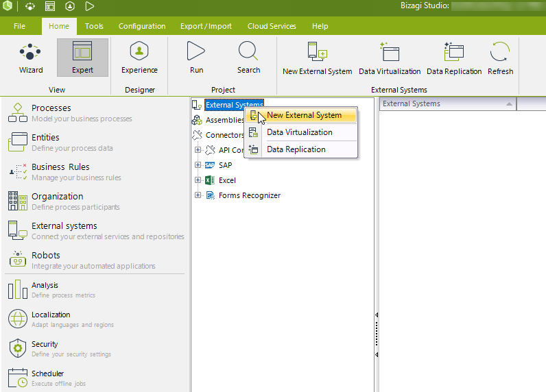Open Business Rules module in sidebar

pos(95,172)
